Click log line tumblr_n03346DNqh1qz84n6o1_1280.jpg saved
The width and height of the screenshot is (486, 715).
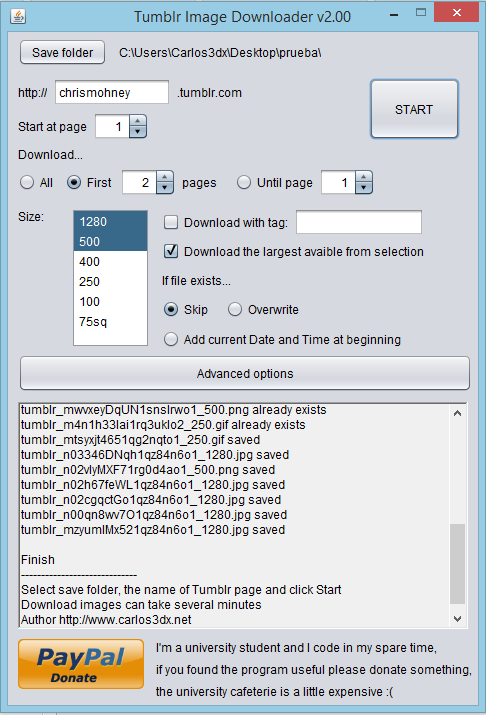pyautogui.click(x=155, y=455)
